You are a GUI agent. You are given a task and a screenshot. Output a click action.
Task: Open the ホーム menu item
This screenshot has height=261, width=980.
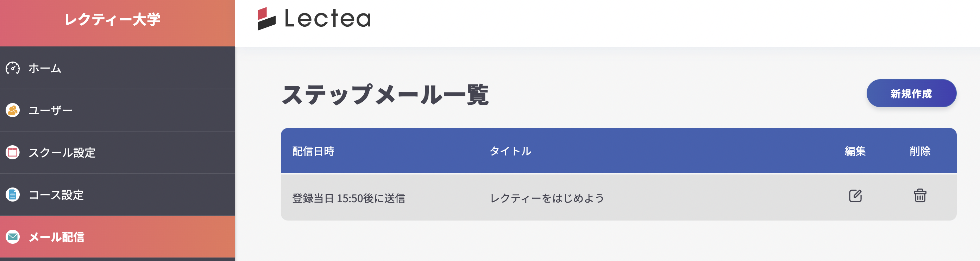45,68
